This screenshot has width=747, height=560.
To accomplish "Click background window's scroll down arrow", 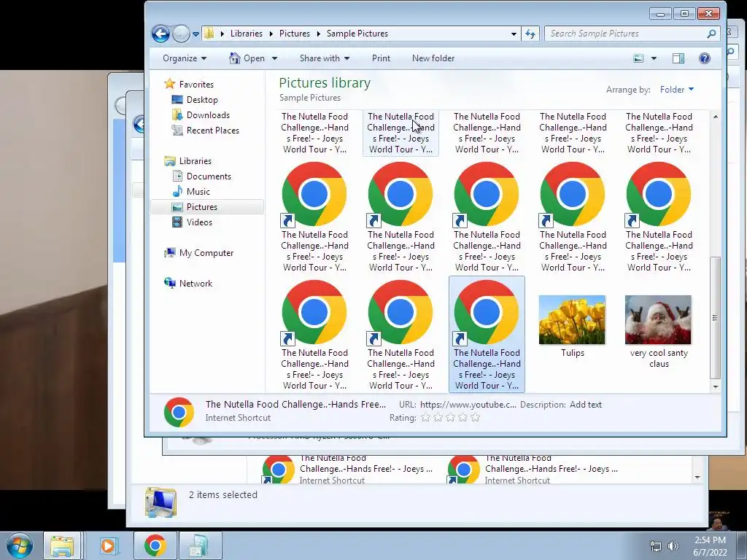I will (x=697, y=477).
